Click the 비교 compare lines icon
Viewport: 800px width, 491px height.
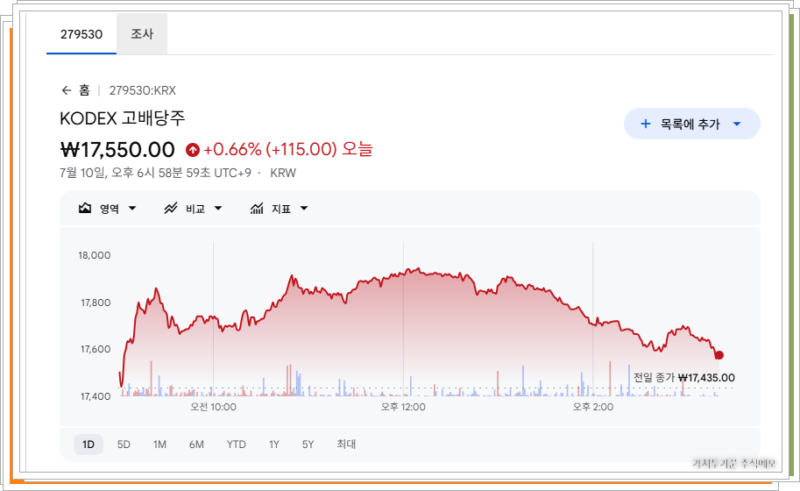[170, 208]
